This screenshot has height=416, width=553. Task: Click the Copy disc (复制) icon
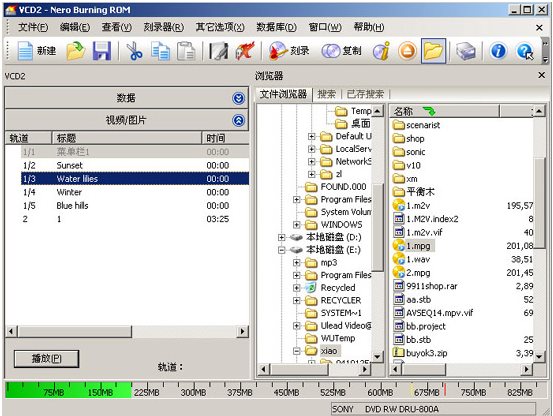[330, 51]
